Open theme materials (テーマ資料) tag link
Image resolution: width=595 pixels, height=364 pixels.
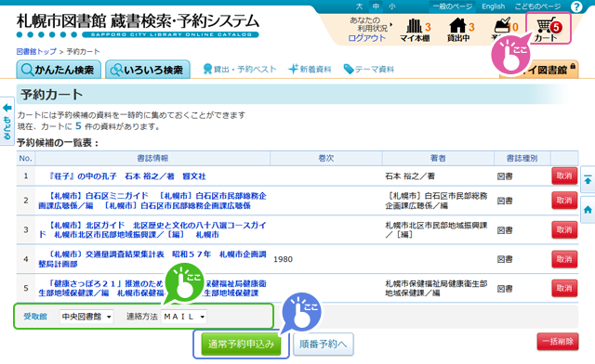[369, 69]
